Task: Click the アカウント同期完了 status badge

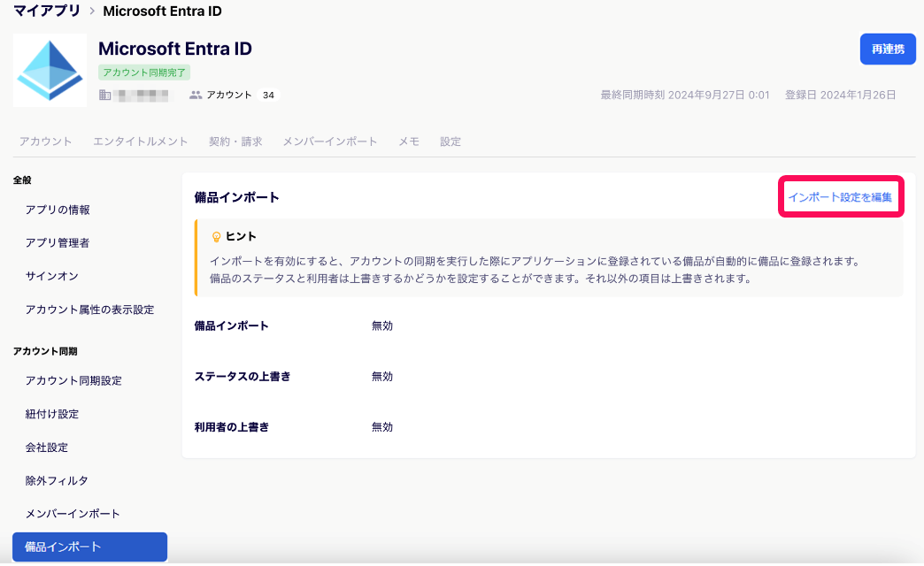Action: (x=144, y=73)
